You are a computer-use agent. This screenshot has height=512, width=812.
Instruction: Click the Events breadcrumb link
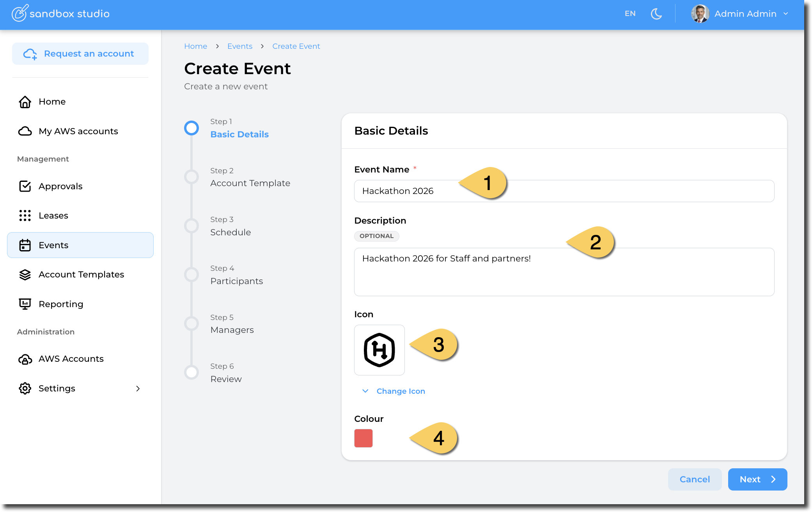tap(239, 46)
